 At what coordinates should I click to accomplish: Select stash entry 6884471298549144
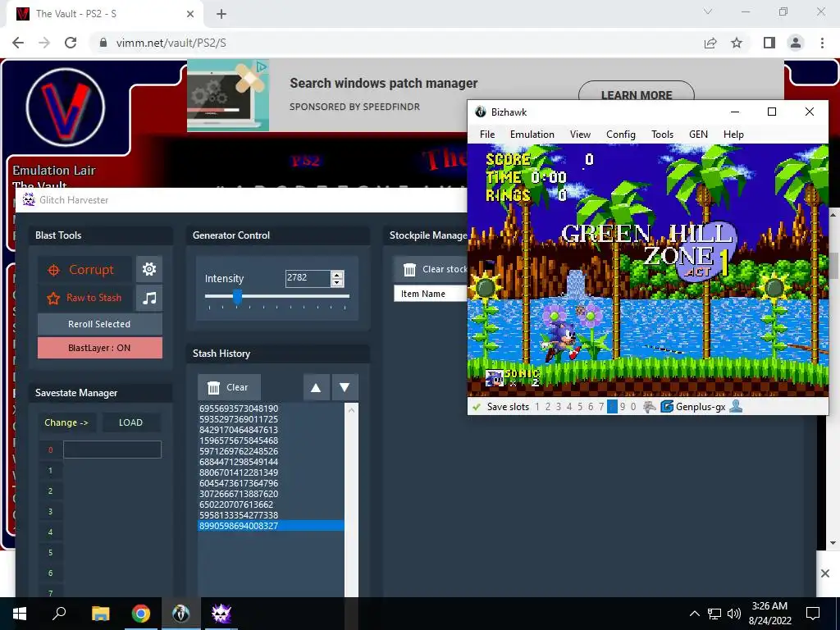[x=271, y=462]
